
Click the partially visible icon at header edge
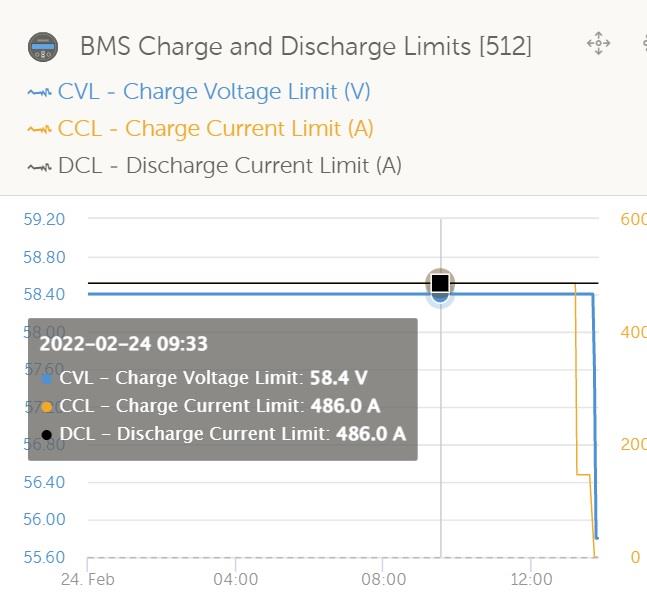click(644, 43)
